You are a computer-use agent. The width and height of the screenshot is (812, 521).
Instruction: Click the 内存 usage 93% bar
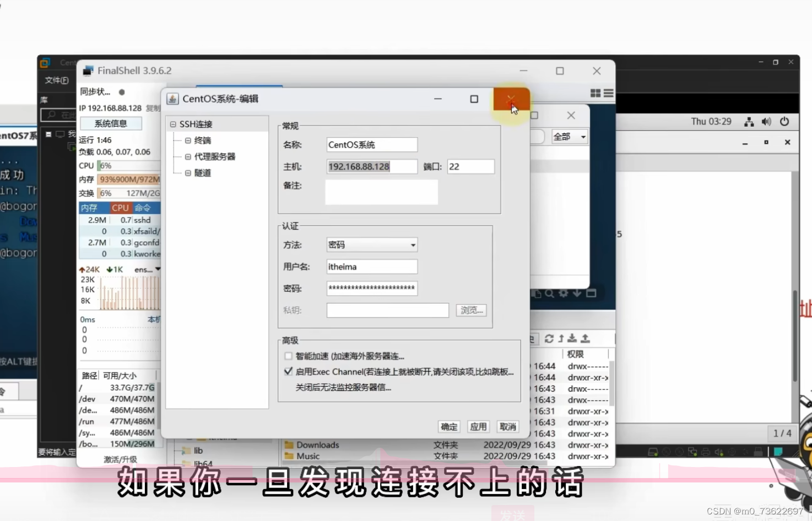point(129,180)
